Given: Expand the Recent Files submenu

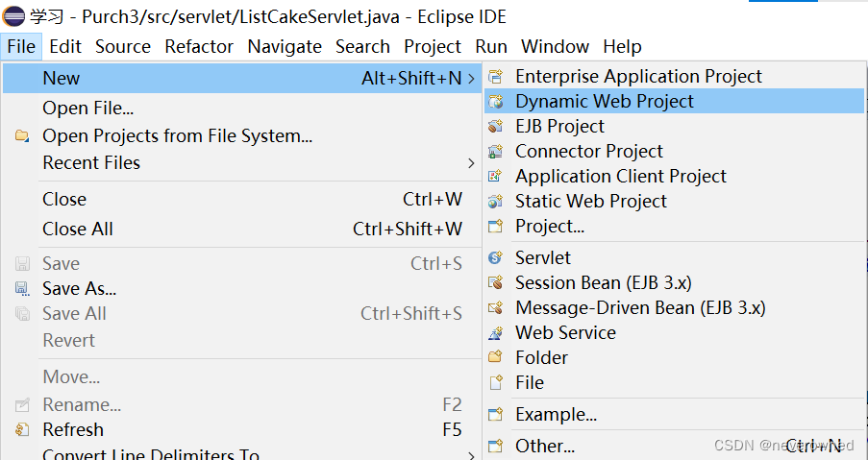Looking at the screenshot, I should 471,163.
